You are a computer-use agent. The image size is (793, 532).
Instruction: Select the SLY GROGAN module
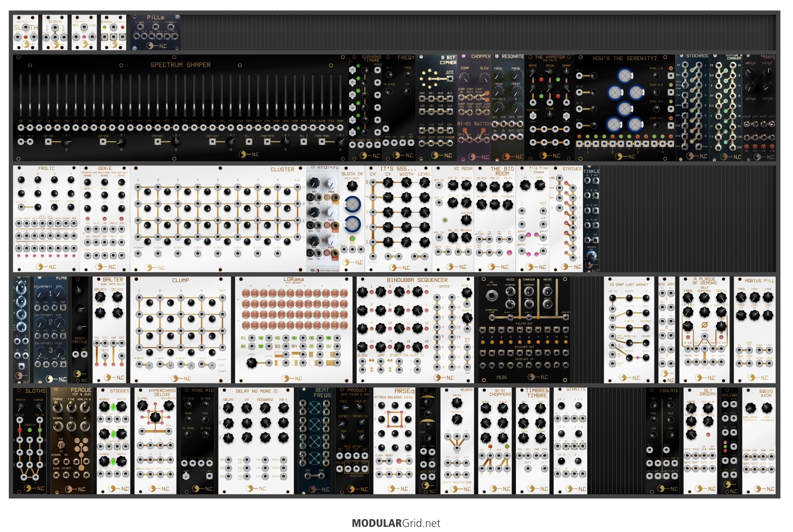(x=700, y=441)
